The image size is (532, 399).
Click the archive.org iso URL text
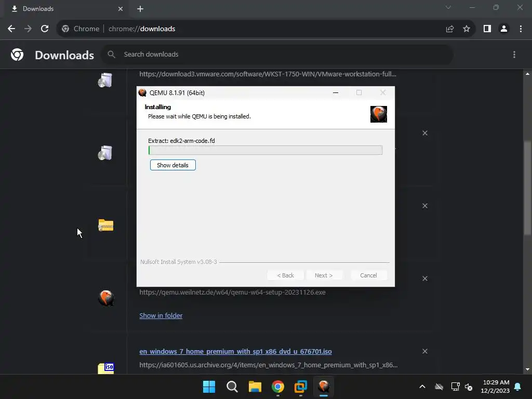[x=269, y=365]
